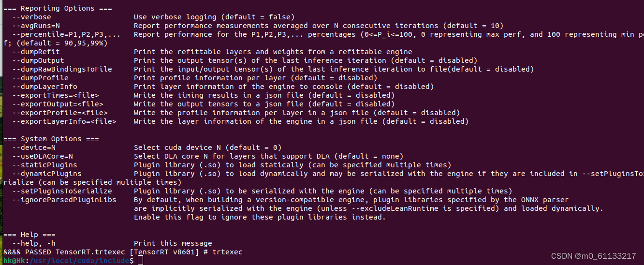Screen dimensions: 644x265
Task: Select the --percentile=P1,P2,P3,... option
Action: click(x=66, y=34)
